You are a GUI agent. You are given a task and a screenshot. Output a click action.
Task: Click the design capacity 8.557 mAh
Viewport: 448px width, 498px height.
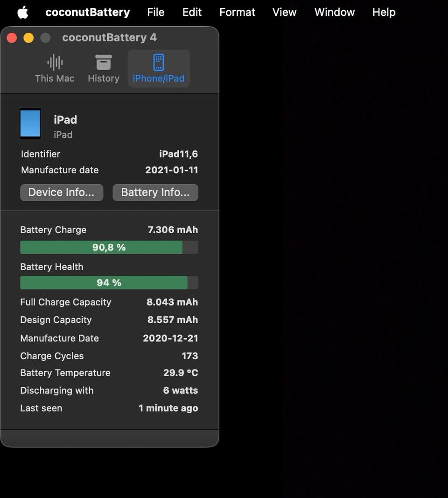[173, 320]
